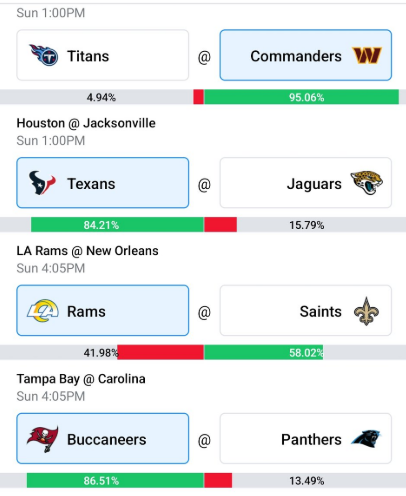This screenshot has width=406, height=496.
Task: Select the Jaguars pick card
Action: (x=306, y=183)
